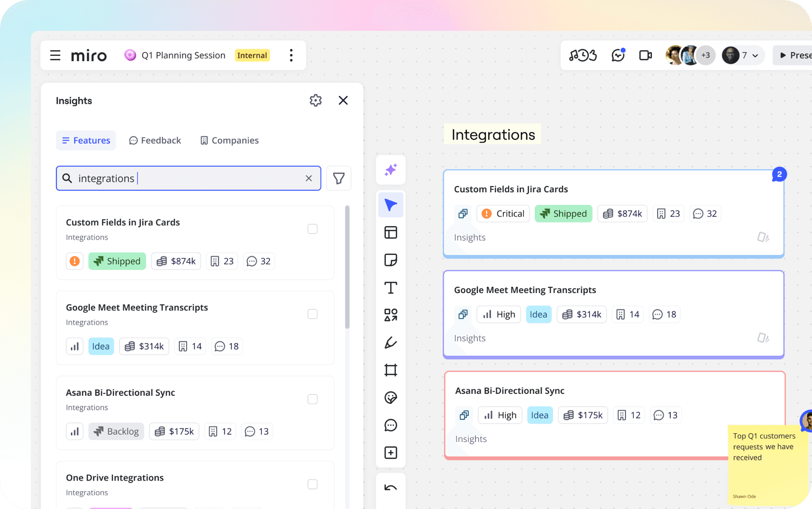The height and width of the screenshot is (509, 812).
Task: Click the Miro logo
Action: [x=89, y=56]
